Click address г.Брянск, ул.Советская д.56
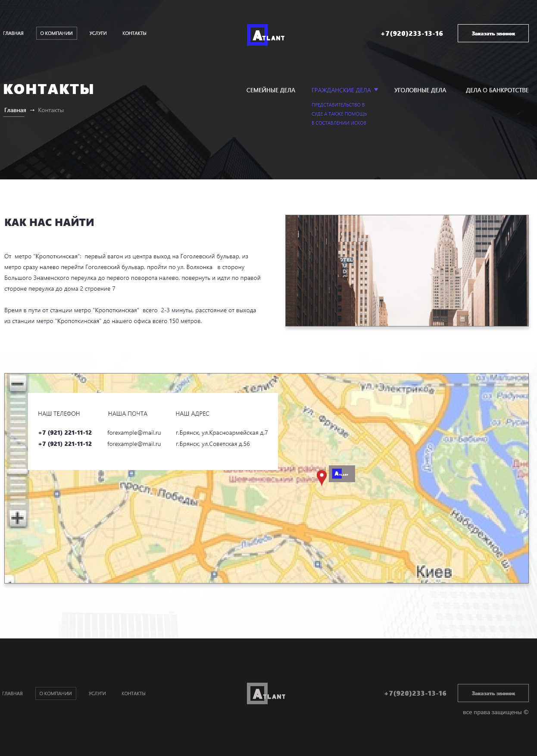Image resolution: width=537 pixels, height=756 pixels. click(212, 444)
